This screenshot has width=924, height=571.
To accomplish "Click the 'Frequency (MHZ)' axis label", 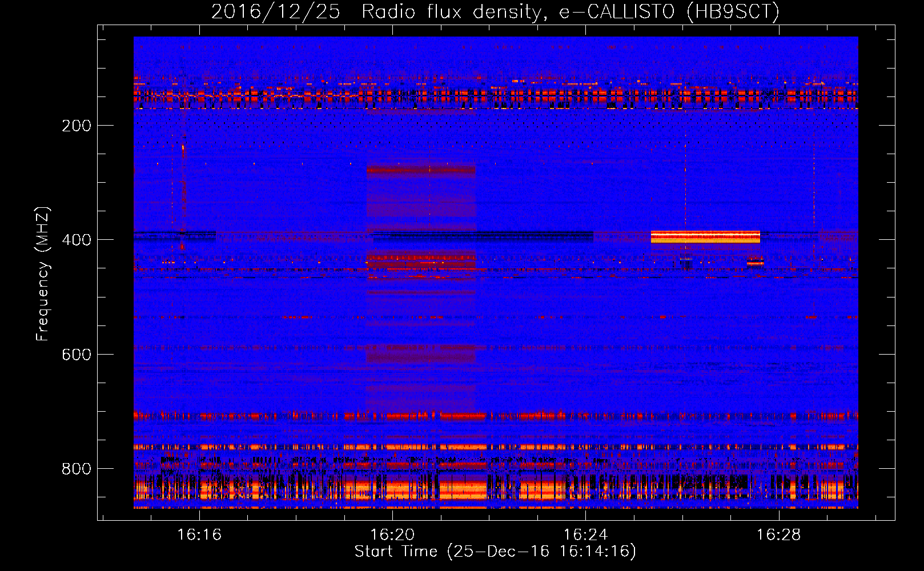I will point(43,274).
